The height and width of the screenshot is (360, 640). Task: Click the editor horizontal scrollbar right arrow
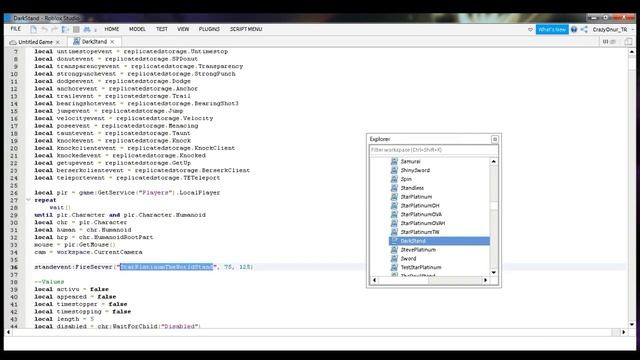(x=623, y=332)
